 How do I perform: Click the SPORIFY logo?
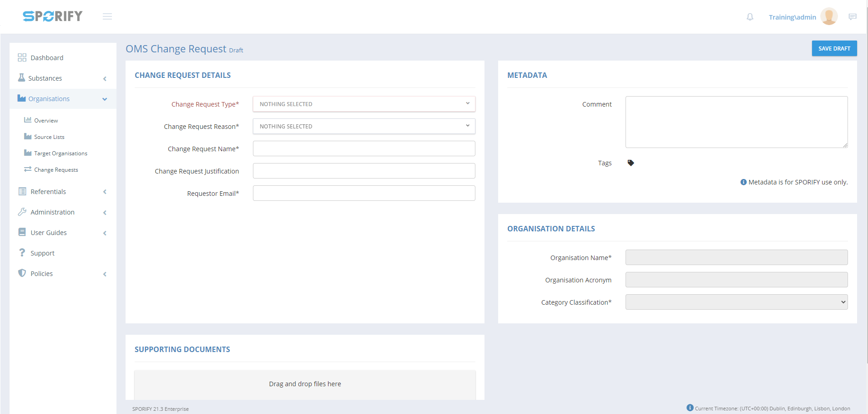click(x=53, y=16)
